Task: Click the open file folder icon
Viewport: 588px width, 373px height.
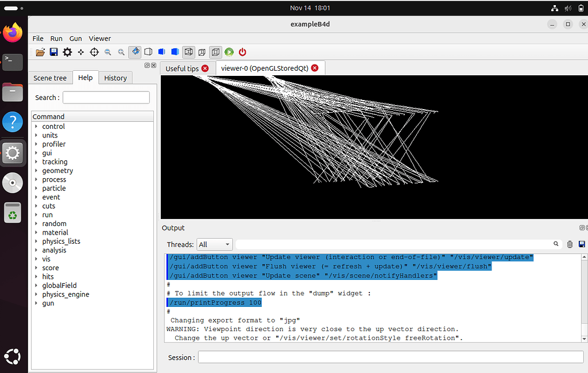Action: click(40, 52)
